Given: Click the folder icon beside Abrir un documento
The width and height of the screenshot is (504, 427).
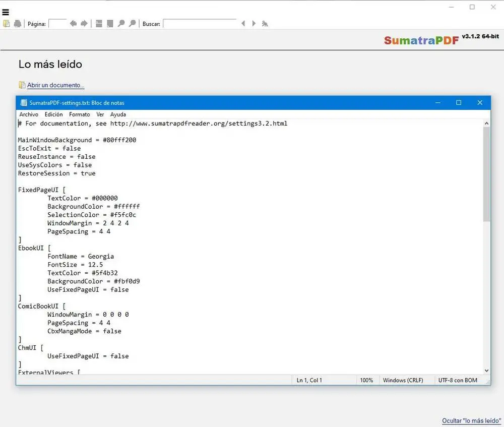Looking at the screenshot, I should (22, 85).
